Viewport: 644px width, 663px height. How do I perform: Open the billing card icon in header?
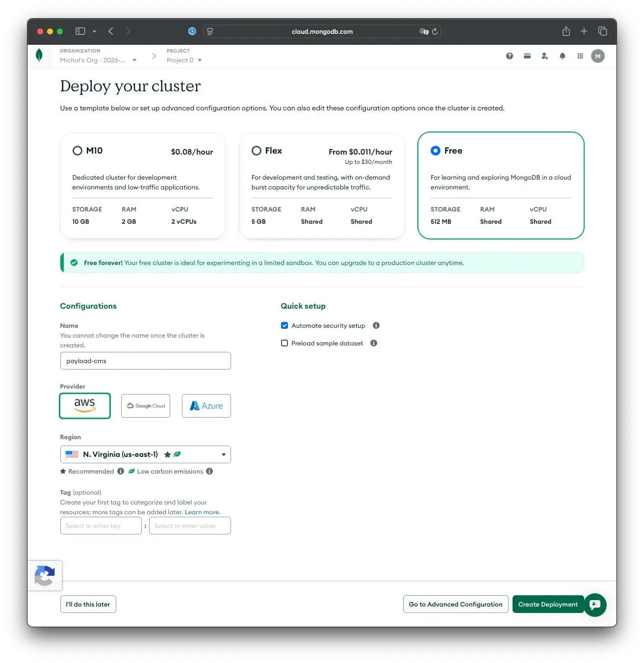click(x=527, y=56)
